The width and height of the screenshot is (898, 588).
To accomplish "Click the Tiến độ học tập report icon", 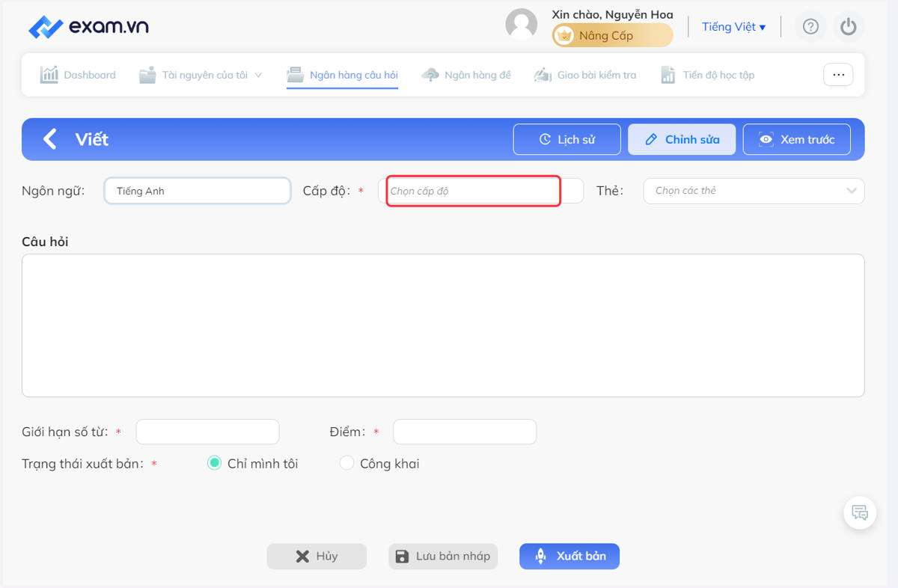I will pos(668,75).
